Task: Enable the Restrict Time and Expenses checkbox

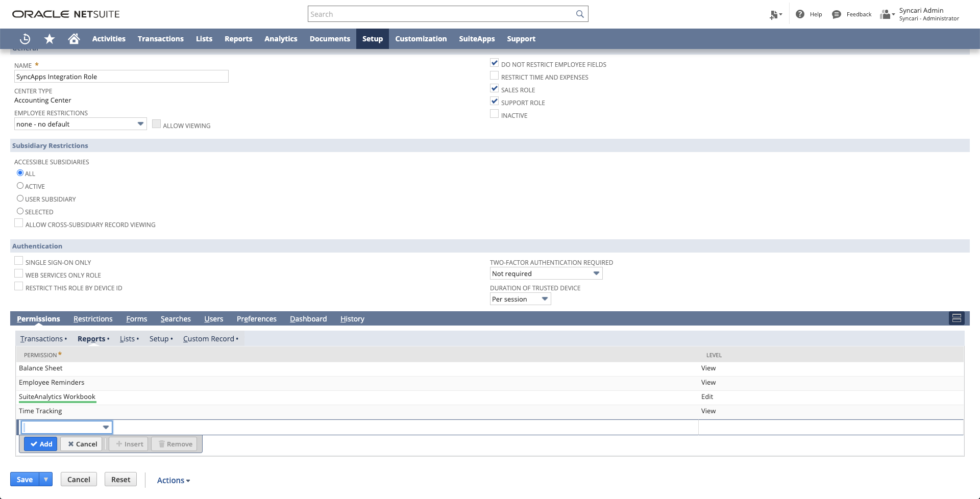Action: point(494,76)
